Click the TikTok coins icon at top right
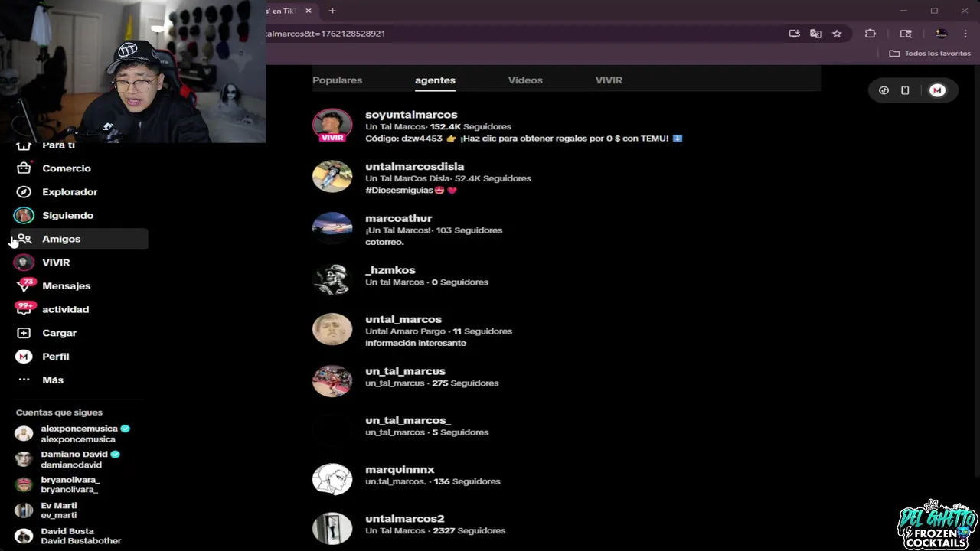The width and height of the screenshot is (980, 551). pyautogui.click(x=884, y=90)
